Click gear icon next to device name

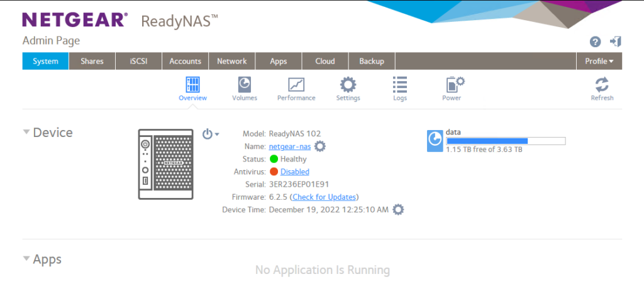click(320, 146)
